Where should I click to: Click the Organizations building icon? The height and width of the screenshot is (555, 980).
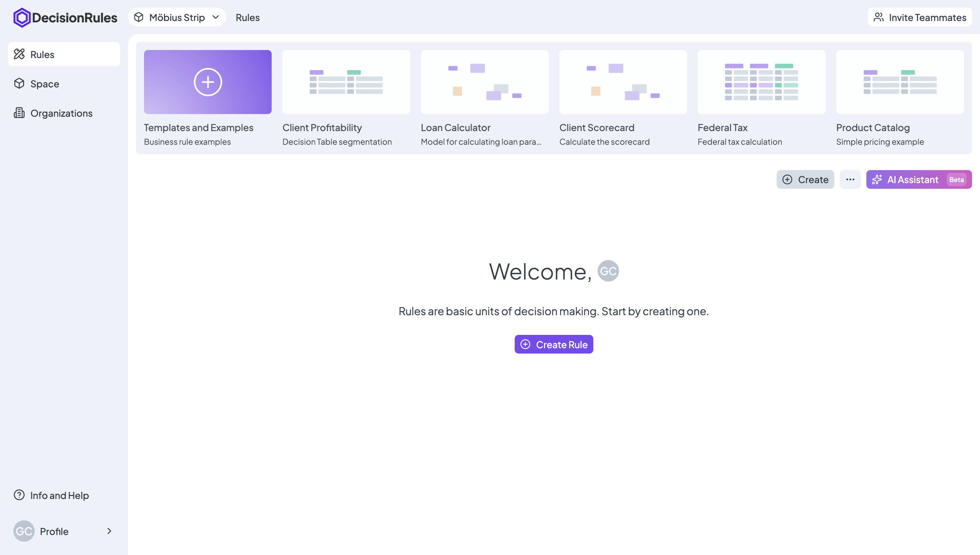tap(19, 113)
